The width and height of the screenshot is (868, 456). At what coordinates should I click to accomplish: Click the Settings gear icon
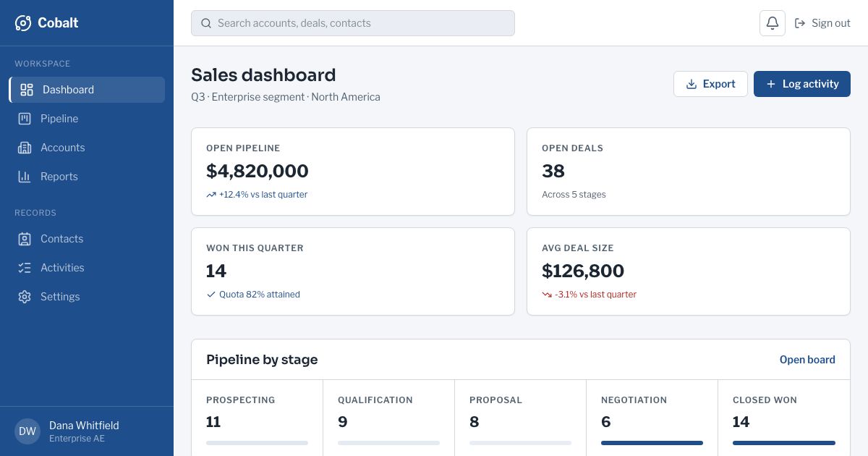(x=25, y=297)
